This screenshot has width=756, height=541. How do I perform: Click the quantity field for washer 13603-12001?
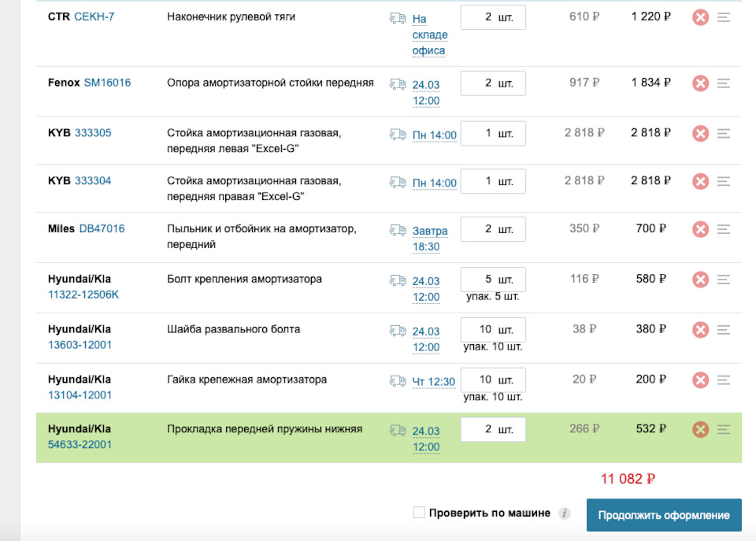(x=492, y=330)
